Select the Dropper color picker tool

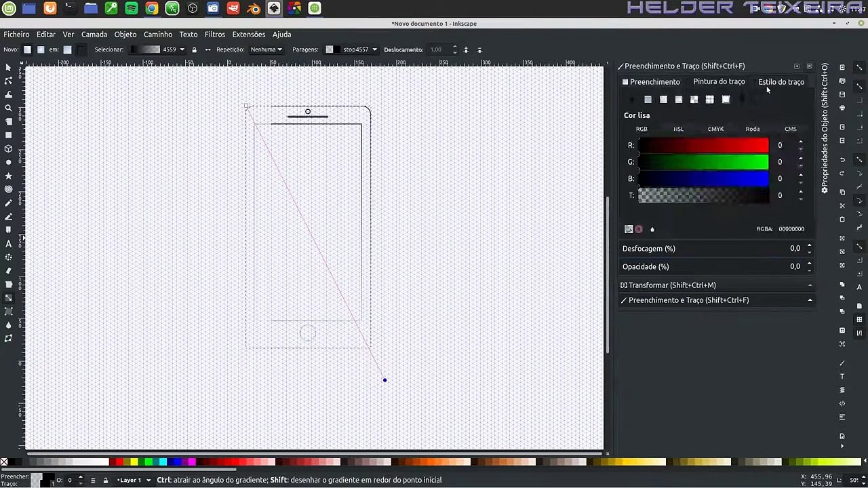tap(8, 325)
